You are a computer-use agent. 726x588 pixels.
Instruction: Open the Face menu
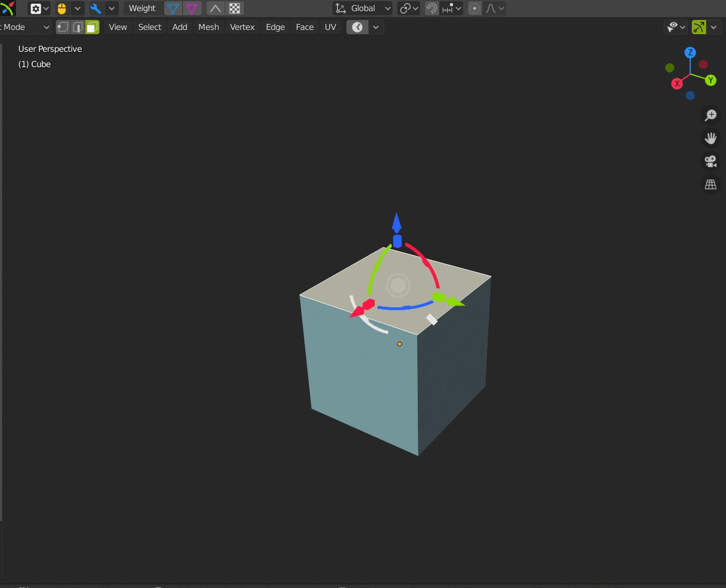coord(304,27)
